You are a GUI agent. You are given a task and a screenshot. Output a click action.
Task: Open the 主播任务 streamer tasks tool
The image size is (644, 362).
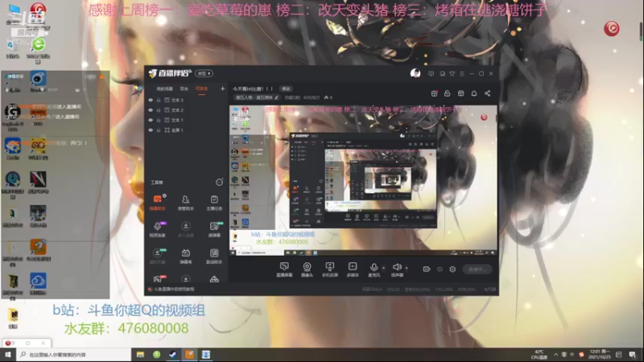214,203
